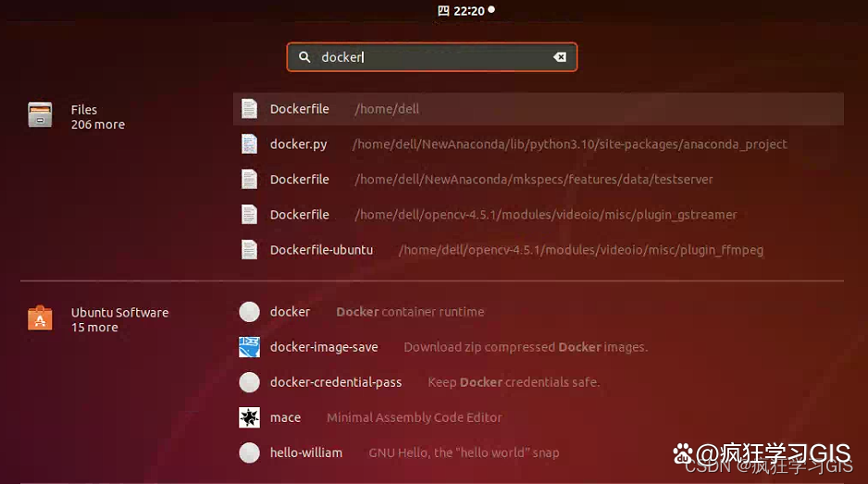The image size is (868, 484).
Task: Select hello-william result name
Action: (x=306, y=453)
